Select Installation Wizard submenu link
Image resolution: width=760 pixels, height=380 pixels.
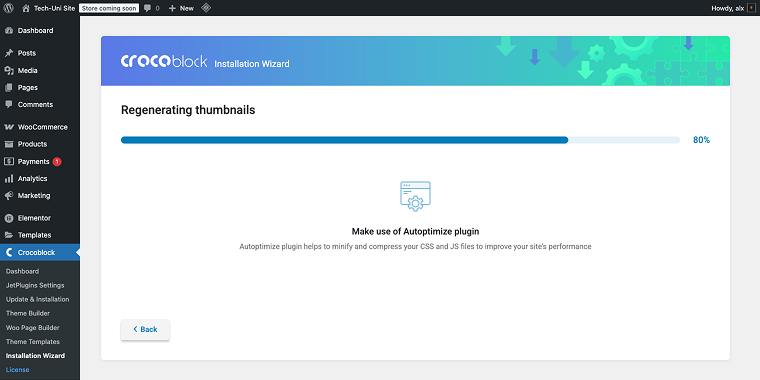click(35, 356)
